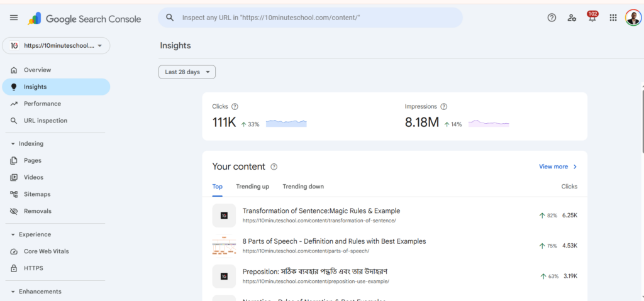Click the Transformation of Sentence thumbnail
644x301 pixels.
point(224,216)
